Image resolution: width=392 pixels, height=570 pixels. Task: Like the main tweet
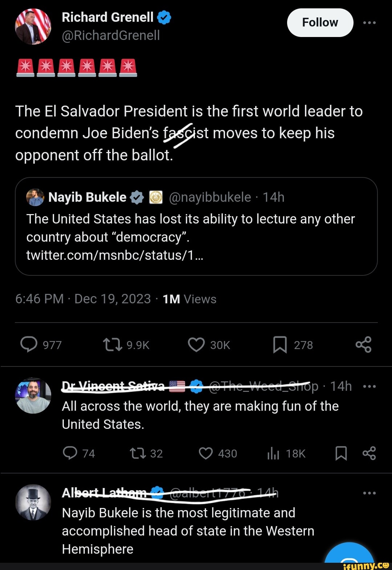pos(196,344)
